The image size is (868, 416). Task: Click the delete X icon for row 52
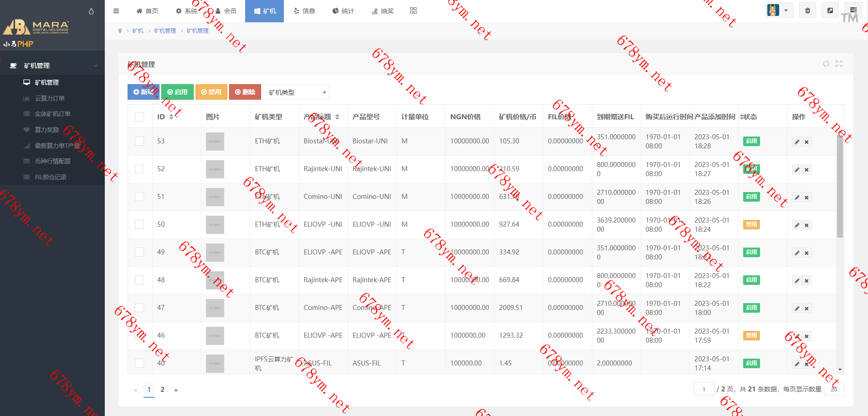(x=806, y=170)
